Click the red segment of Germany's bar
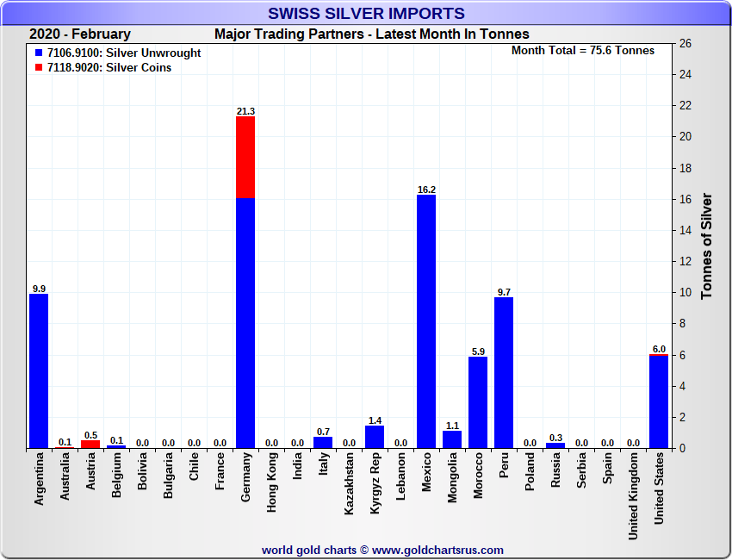 click(x=245, y=157)
